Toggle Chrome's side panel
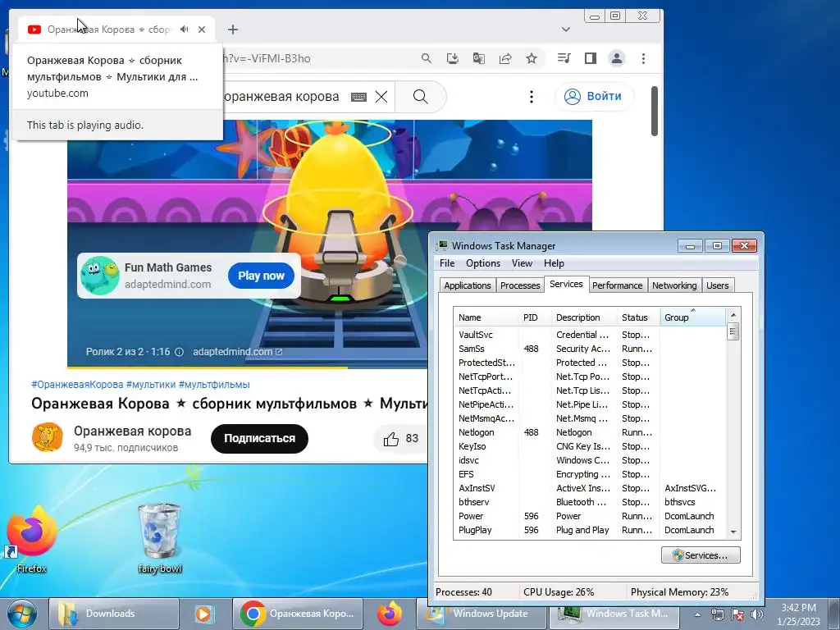This screenshot has height=630, width=840. point(591,58)
